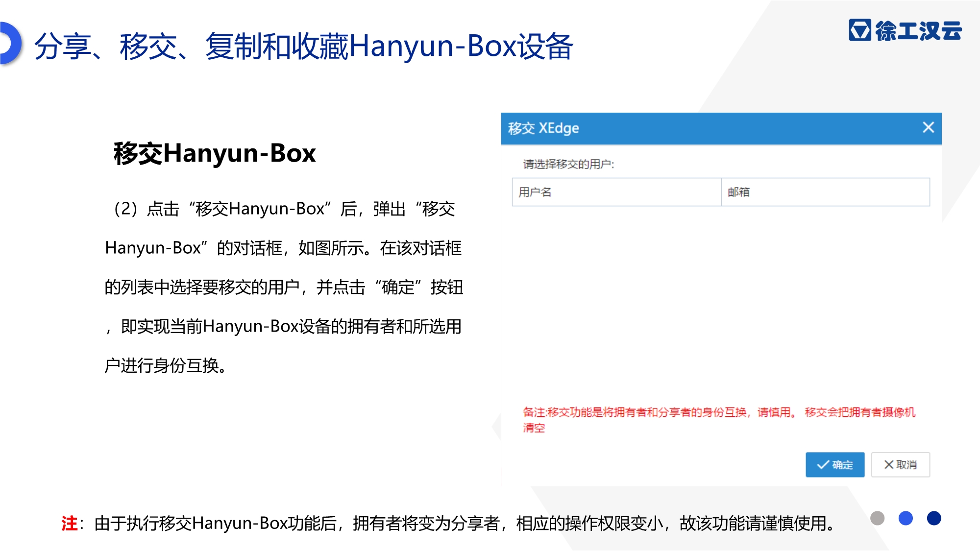Select the 用户名 column header

616,192
